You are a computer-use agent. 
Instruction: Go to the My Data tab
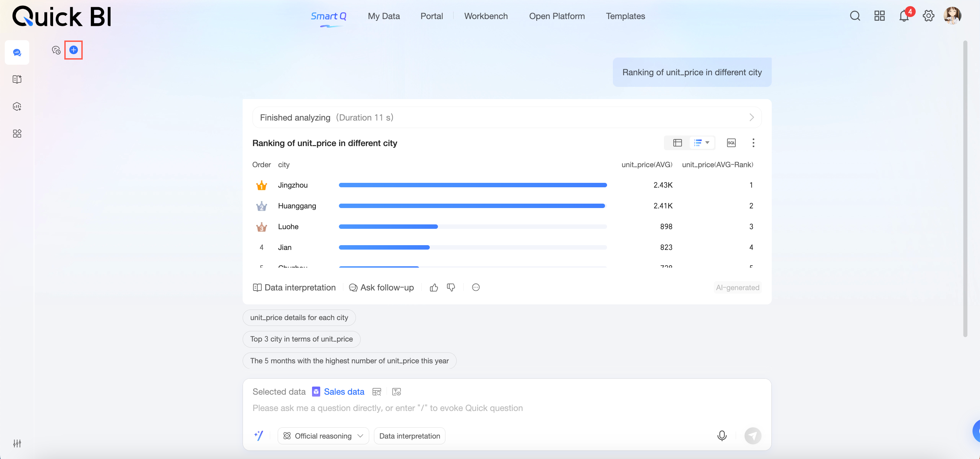(x=383, y=16)
